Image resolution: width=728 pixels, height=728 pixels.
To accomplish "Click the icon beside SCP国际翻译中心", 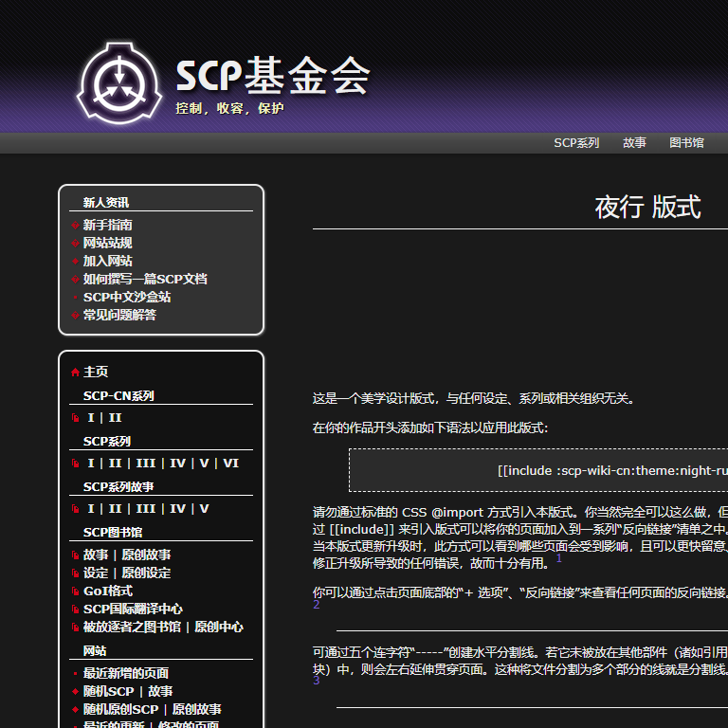I will (x=76, y=610).
